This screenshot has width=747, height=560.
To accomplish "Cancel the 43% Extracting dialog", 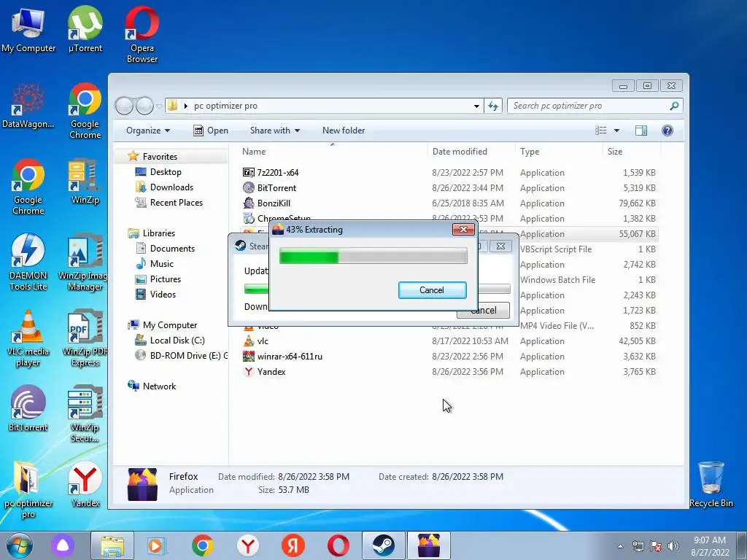I will [x=432, y=290].
